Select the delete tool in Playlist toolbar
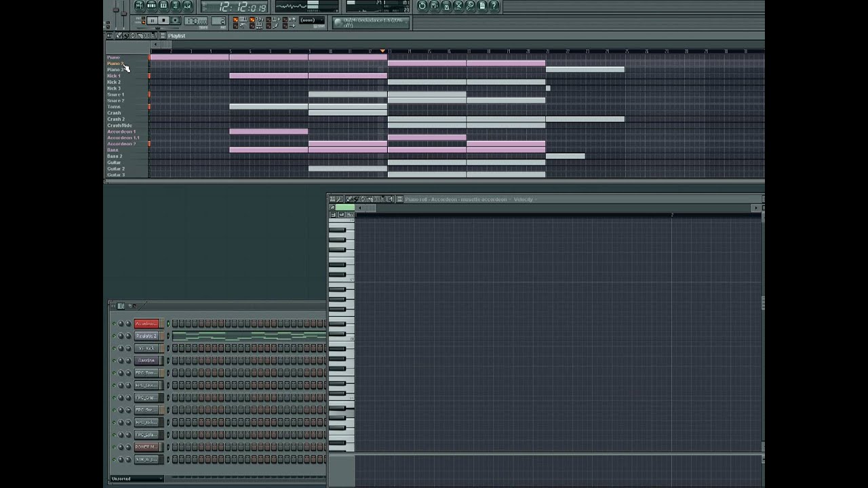The image size is (868, 488). (133, 35)
